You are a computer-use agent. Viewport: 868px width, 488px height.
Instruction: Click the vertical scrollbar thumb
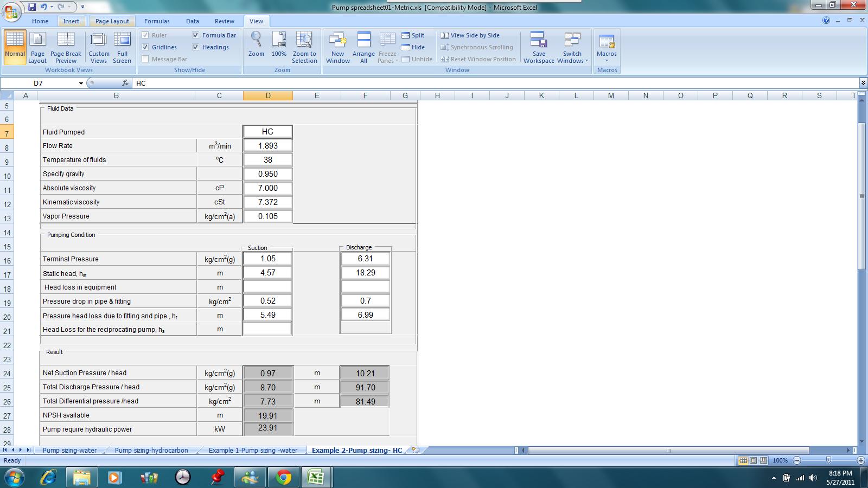(863, 196)
